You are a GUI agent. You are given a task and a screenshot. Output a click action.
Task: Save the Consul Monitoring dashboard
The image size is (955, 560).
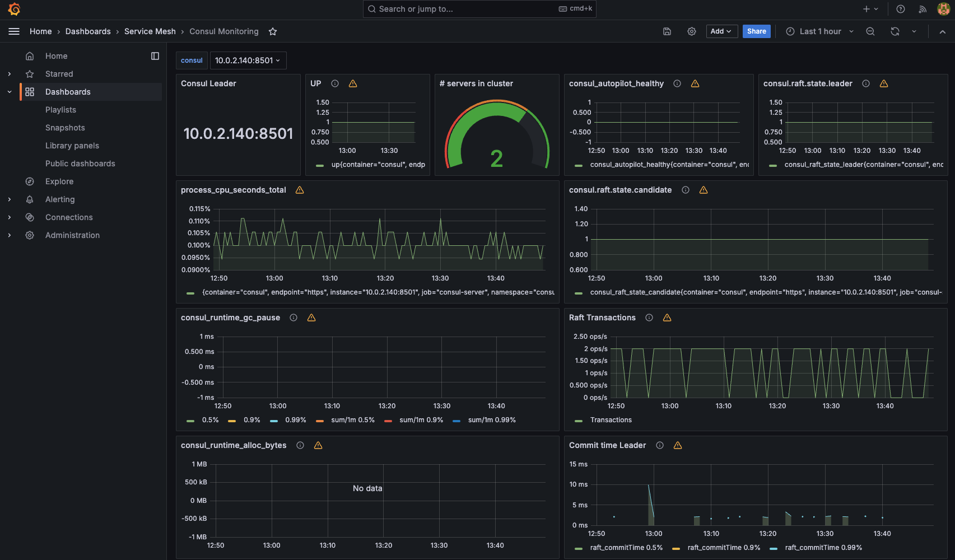tap(667, 31)
